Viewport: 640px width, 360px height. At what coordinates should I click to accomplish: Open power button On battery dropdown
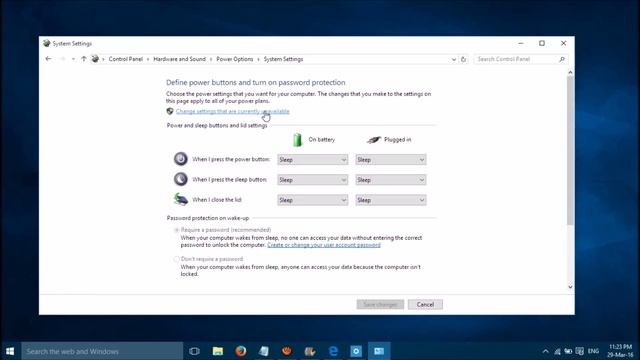pyautogui.click(x=313, y=160)
